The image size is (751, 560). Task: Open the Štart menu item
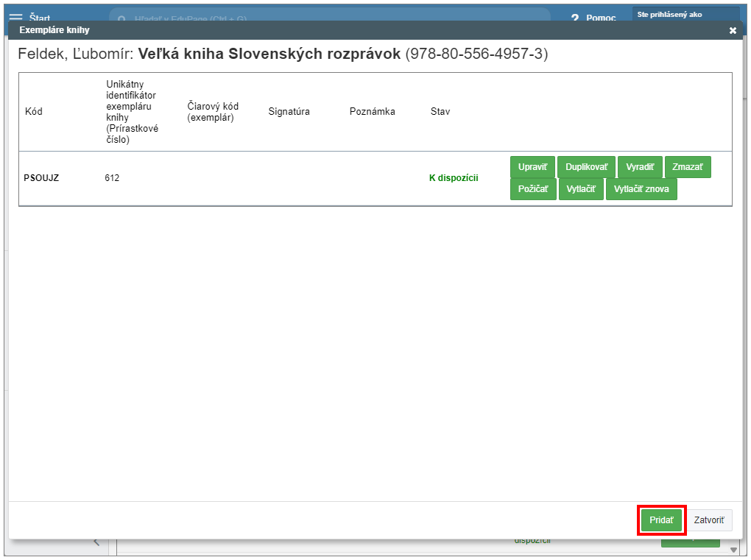coord(40,16)
